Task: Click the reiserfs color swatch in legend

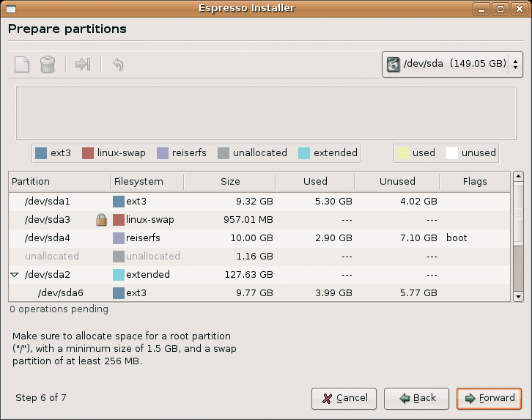Action: (x=163, y=153)
